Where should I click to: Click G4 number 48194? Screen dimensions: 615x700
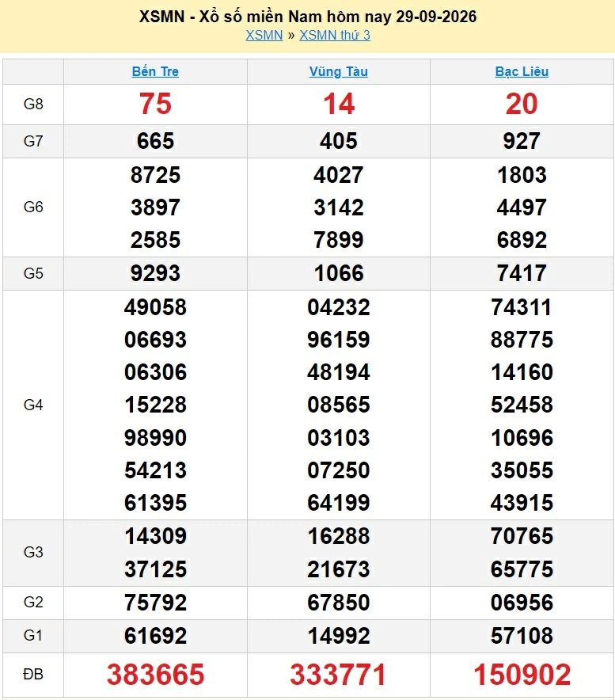339,373
